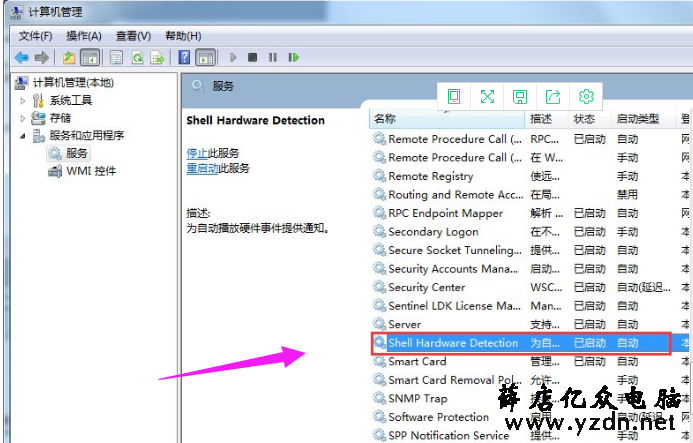Select the Software Protection service
693x443 pixels.
530,417
